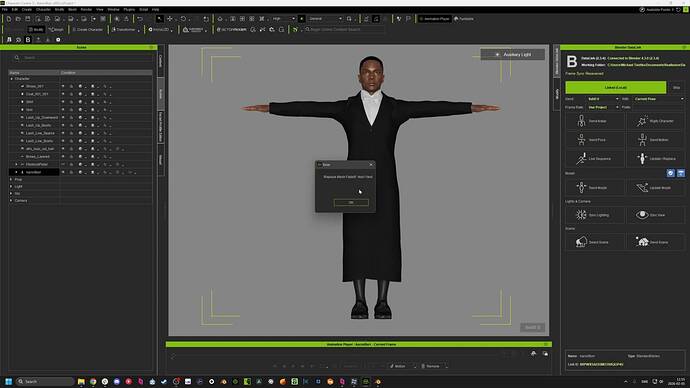Click the New Project toolbar icon
This screenshot has width=690, height=388.
click(8, 19)
